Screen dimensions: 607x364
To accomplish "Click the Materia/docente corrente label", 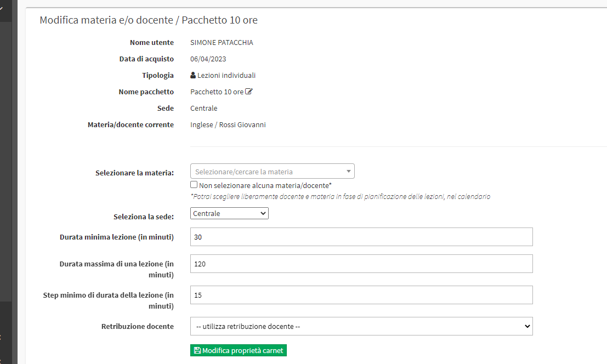I will pos(131,125).
